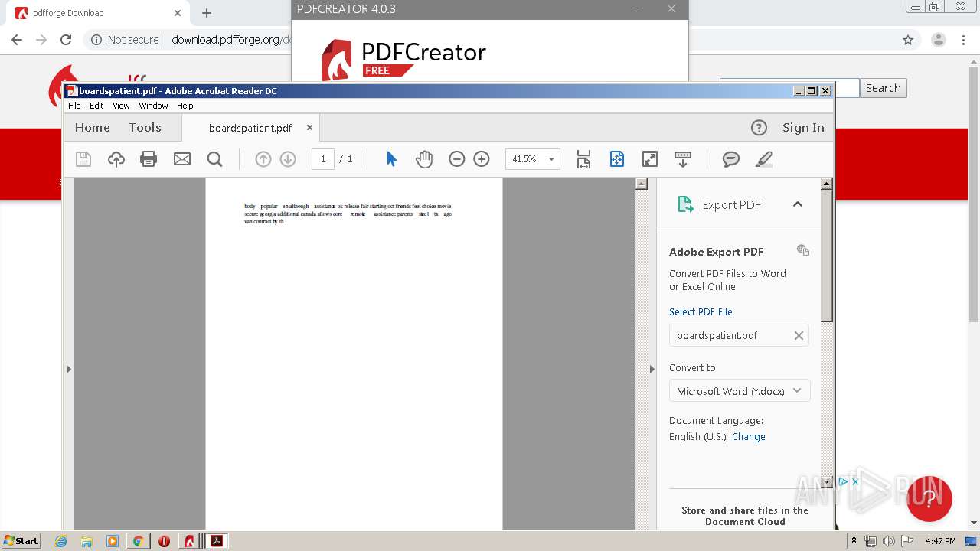Send file by email envelope icon
The image size is (980, 551).
(182, 159)
